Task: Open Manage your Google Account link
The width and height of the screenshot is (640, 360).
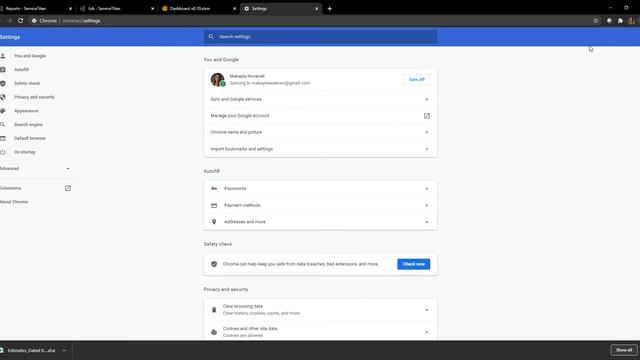Action: point(320,116)
